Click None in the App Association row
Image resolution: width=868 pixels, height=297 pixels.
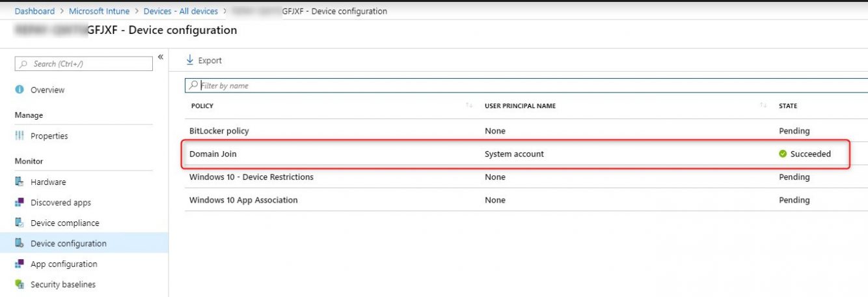coord(495,200)
